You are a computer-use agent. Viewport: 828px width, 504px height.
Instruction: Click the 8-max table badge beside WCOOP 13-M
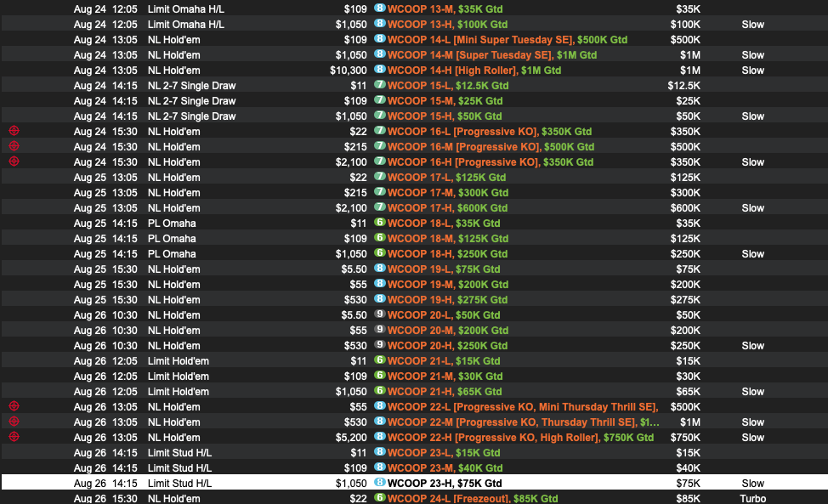click(380, 8)
